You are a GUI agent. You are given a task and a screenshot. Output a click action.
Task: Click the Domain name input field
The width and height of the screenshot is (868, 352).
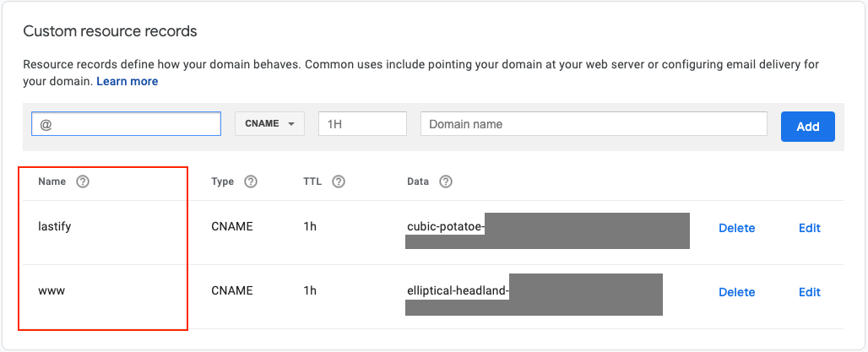pos(594,123)
